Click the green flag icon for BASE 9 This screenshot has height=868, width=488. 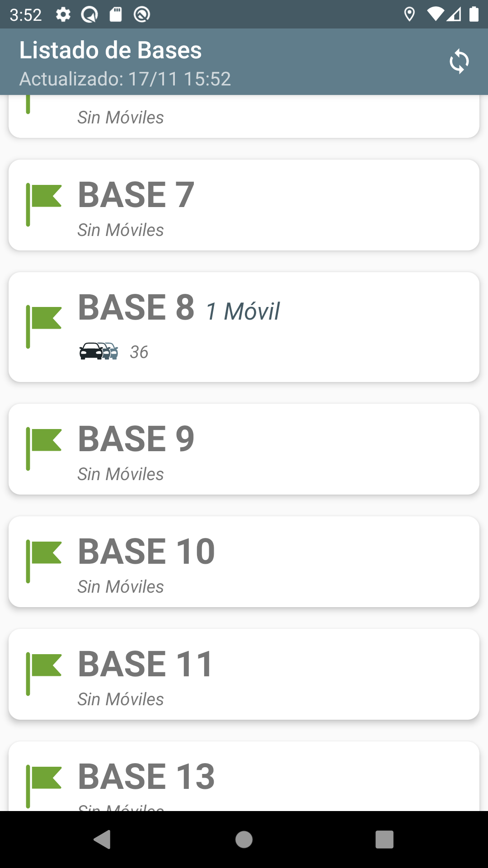click(x=44, y=449)
